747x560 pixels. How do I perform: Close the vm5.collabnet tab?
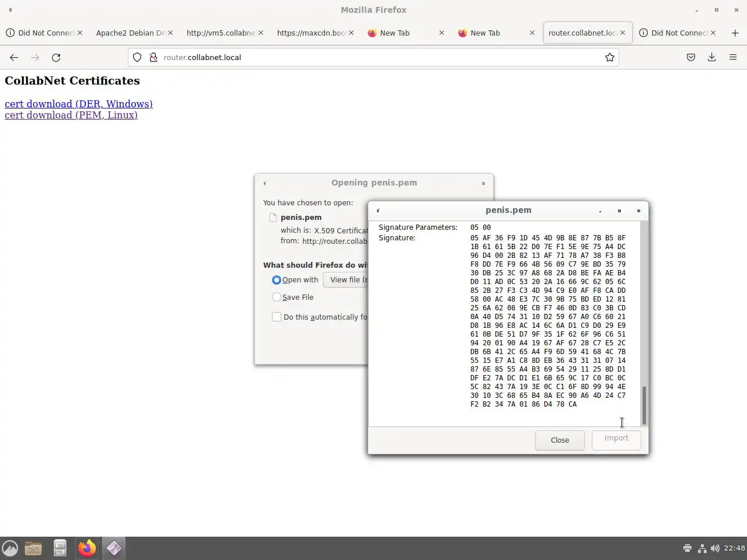(x=261, y=33)
